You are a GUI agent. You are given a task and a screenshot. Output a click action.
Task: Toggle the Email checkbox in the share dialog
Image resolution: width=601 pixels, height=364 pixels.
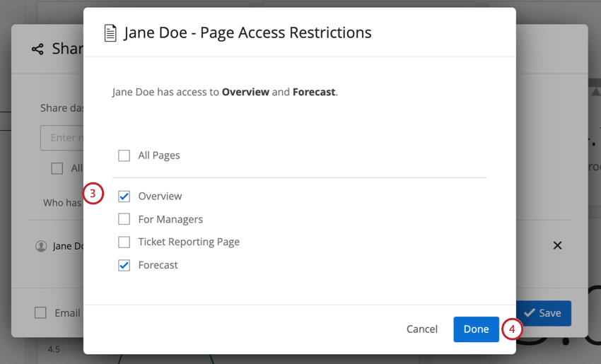(x=41, y=313)
